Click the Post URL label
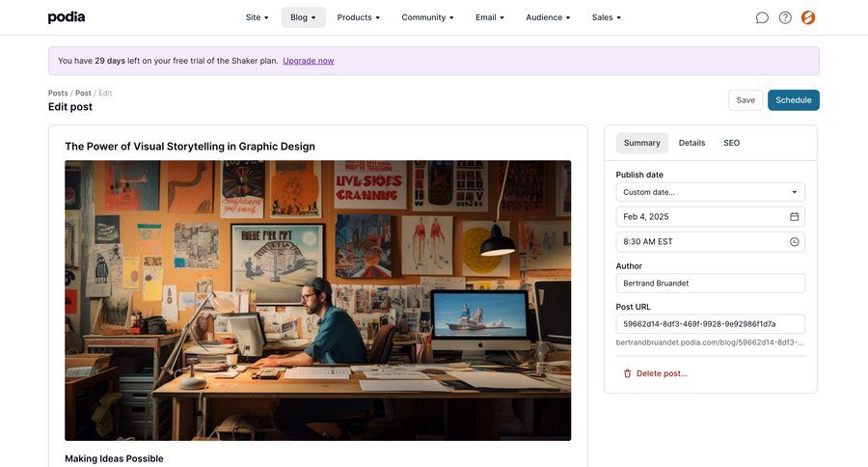The width and height of the screenshot is (868, 467). point(634,307)
